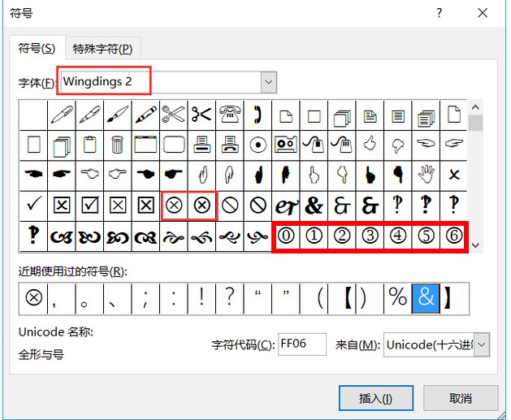The image size is (511, 420).
Task: Select the bold circled X symbol
Action: click(202, 206)
